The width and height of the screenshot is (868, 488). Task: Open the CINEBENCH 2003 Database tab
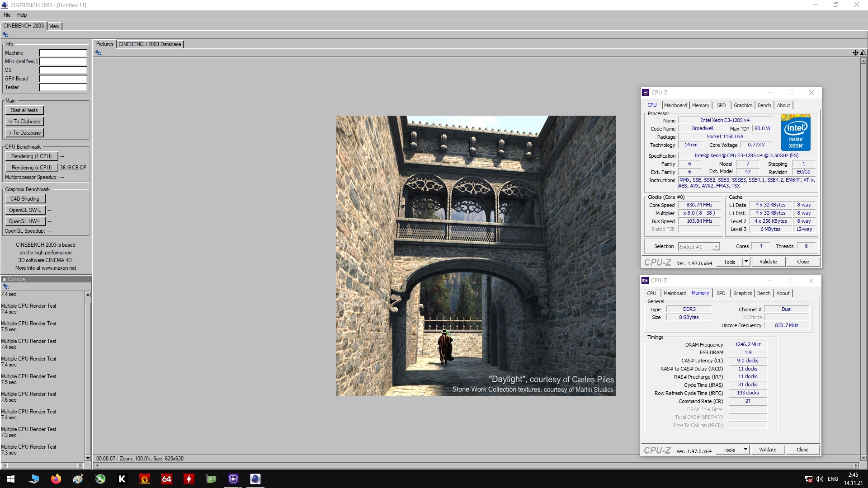click(150, 44)
